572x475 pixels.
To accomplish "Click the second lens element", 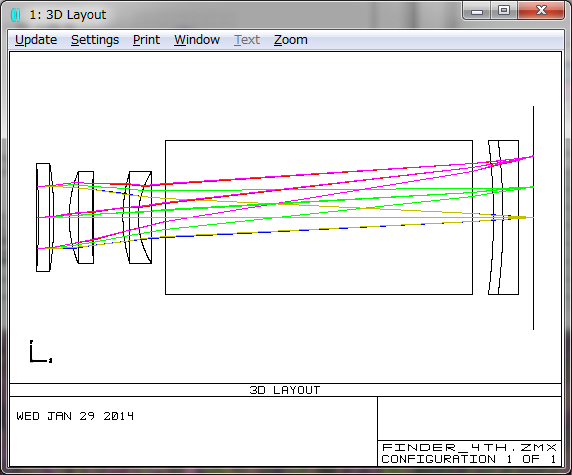I will tap(82, 217).
